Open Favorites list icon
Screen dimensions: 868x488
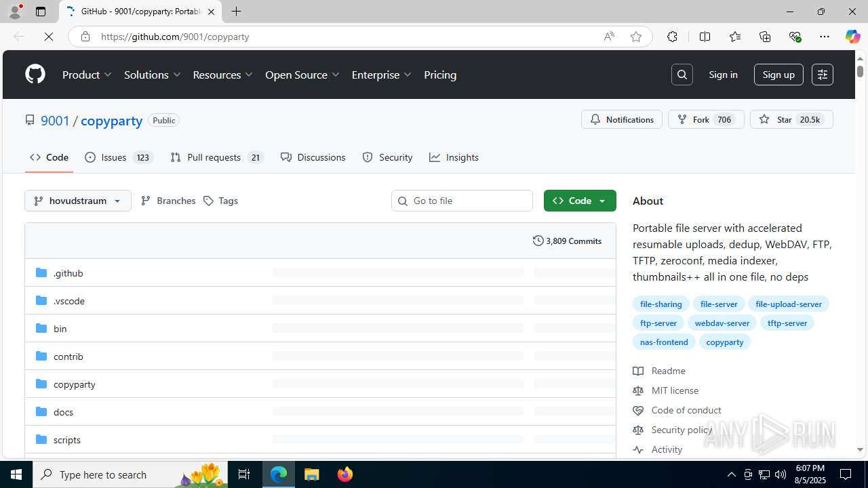click(x=735, y=37)
